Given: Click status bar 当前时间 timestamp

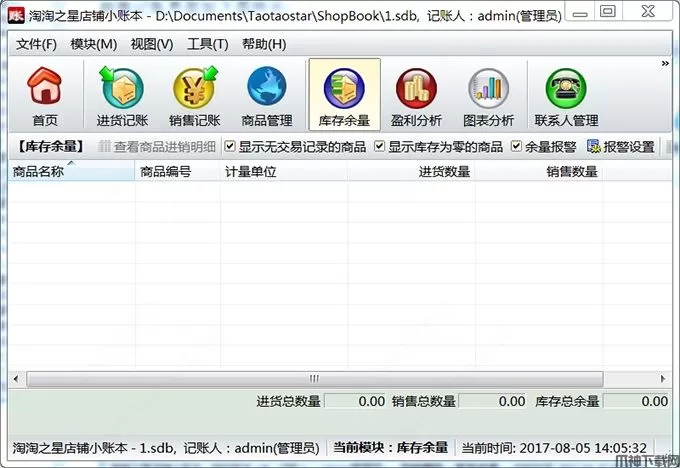Looking at the screenshot, I should pos(554,447).
